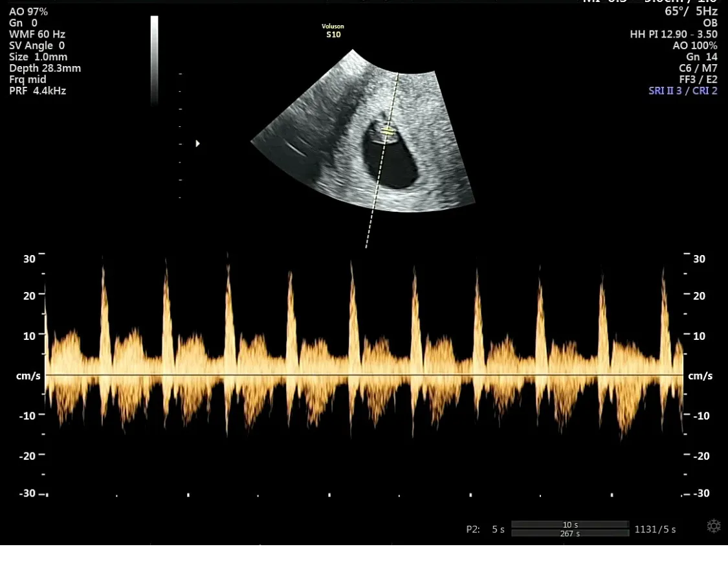The height and width of the screenshot is (562, 728).
Task: Click the SRI II 3 / CRI 2 setting
Action: pyautogui.click(x=683, y=91)
